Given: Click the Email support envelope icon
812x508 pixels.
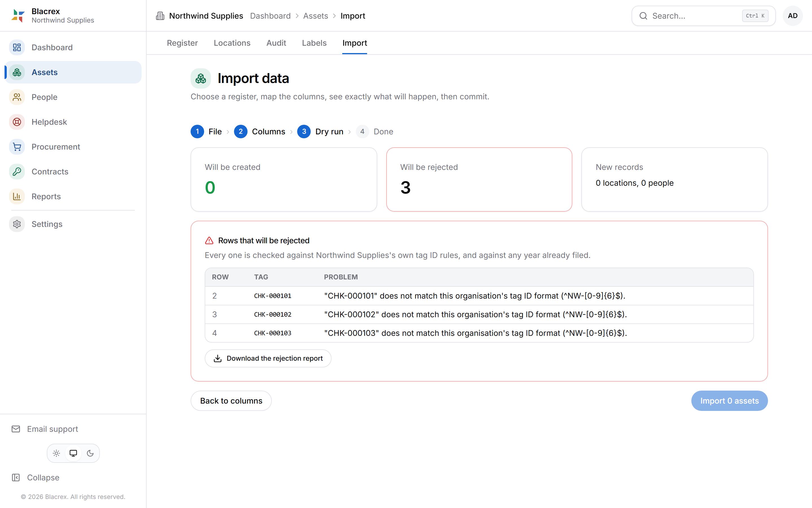Looking at the screenshot, I should pyautogui.click(x=16, y=429).
